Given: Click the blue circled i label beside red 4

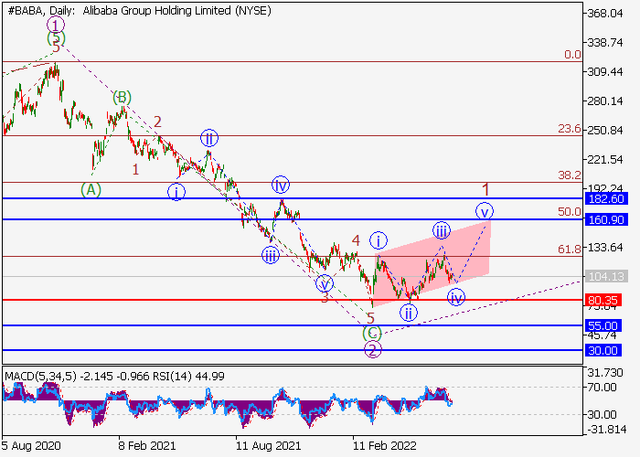Looking at the screenshot, I should (x=378, y=241).
